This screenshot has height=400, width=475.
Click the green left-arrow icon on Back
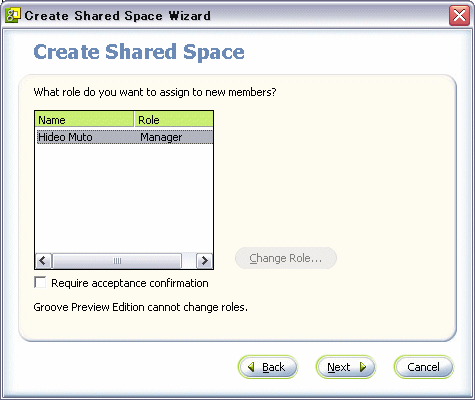pos(252,367)
